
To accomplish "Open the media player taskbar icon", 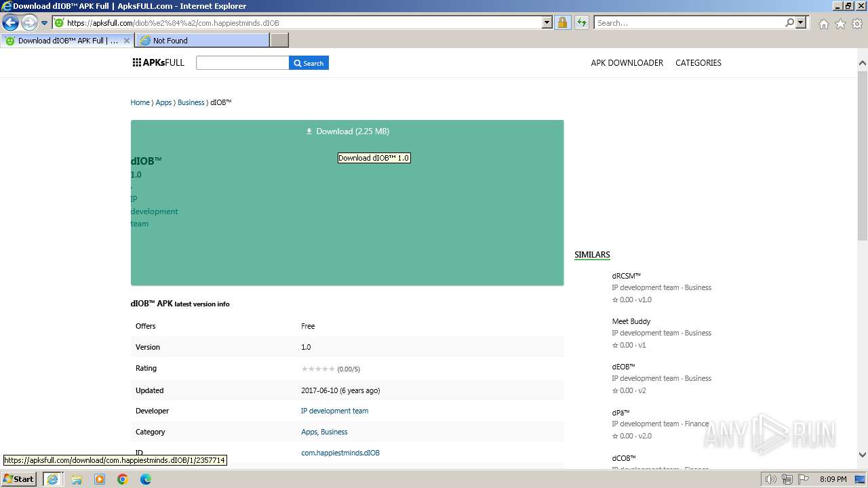I will (100, 479).
